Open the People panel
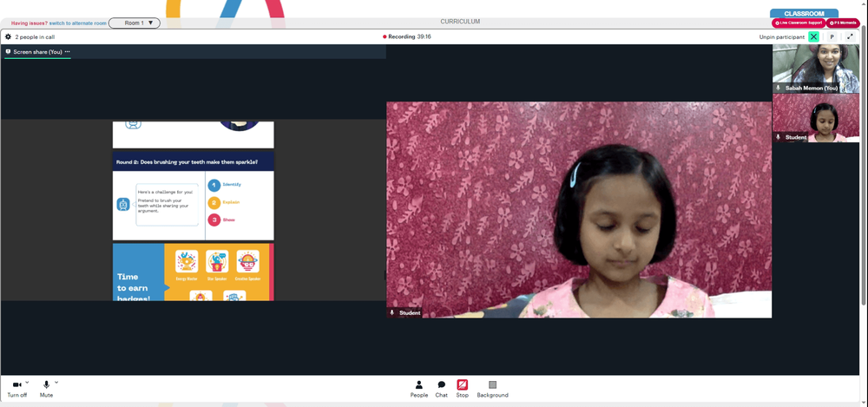This screenshot has height=407, width=868. (x=419, y=389)
